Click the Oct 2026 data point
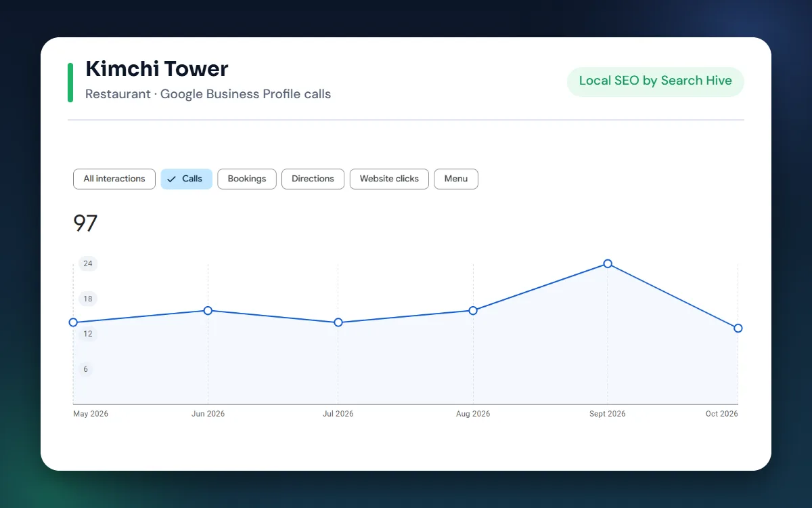Image resolution: width=812 pixels, height=508 pixels. [738, 328]
